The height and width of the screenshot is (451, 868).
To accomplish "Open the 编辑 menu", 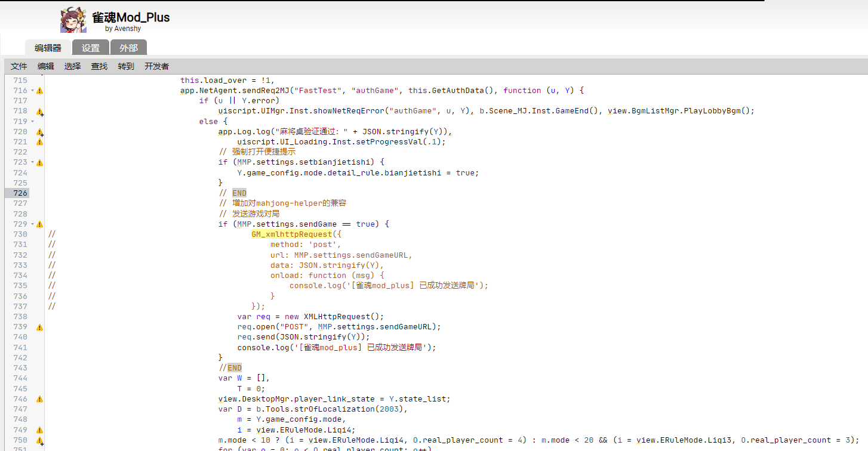I will click(x=46, y=66).
